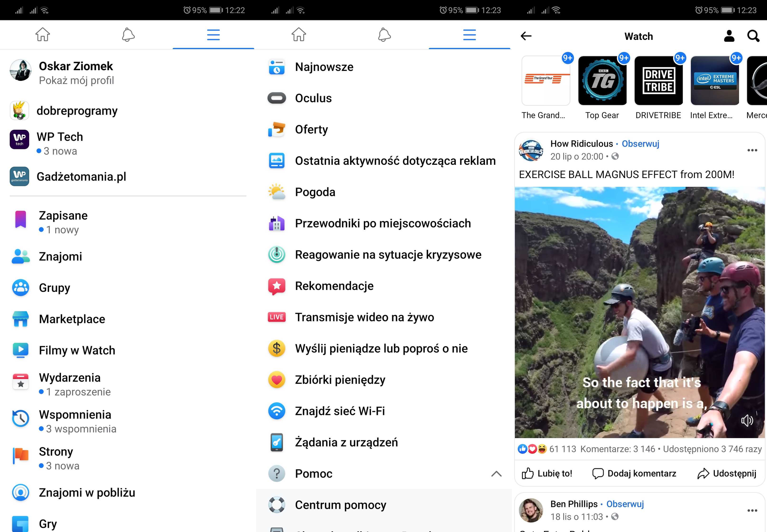Viewport: 767px width, 532px height.
Task: Open notifications bell in middle panel
Action: click(384, 35)
